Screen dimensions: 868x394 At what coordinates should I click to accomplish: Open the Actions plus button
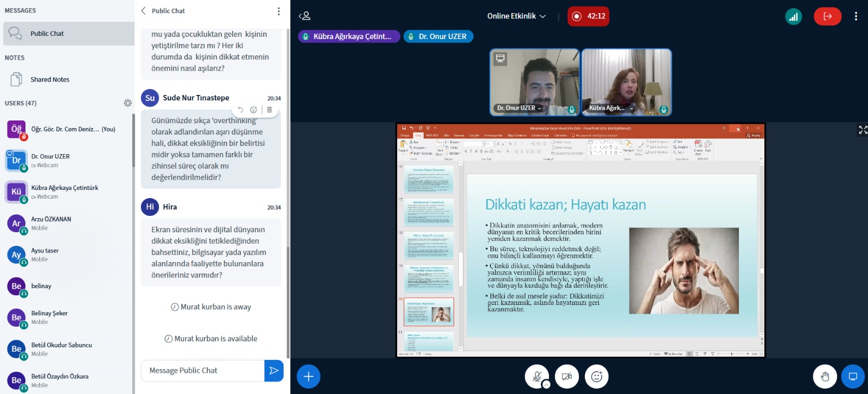click(308, 377)
